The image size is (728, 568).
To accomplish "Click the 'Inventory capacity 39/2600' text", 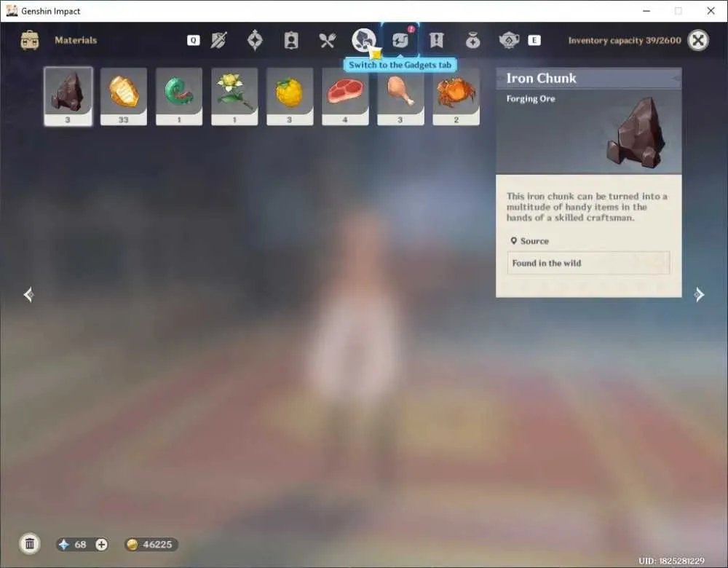I will pyautogui.click(x=625, y=40).
